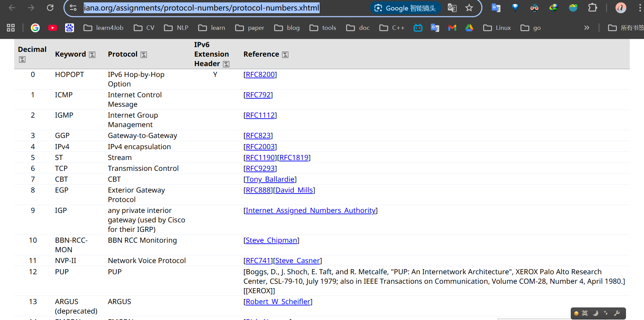The height and width of the screenshot is (320, 644).
Task: Open the learn bookmark folder
Action: click(212, 28)
